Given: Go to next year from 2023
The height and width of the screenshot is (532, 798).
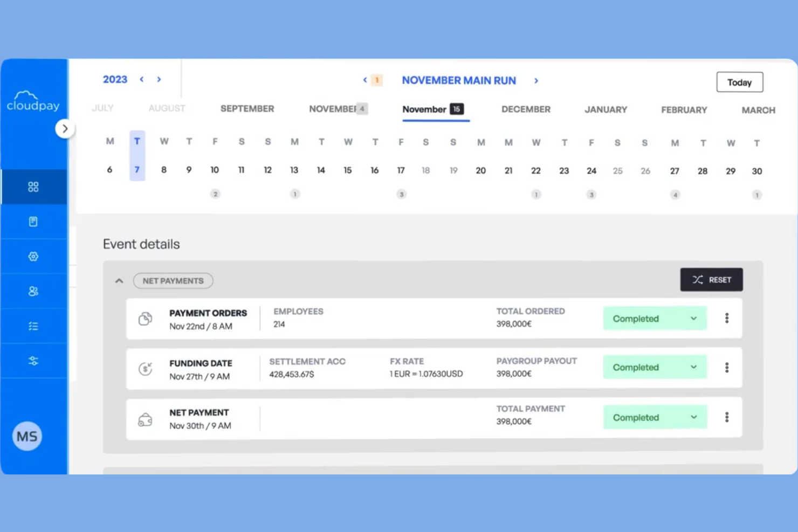Looking at the screenshot, I should [159, 79].
